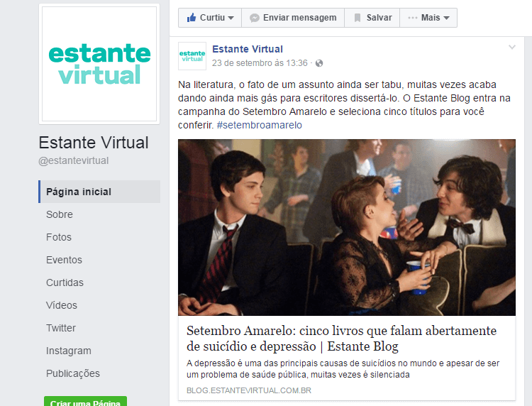The height and width of the screenshot is (406, 532).
Task: Open Estante Virtual post author link
Action: coord(248,49)
